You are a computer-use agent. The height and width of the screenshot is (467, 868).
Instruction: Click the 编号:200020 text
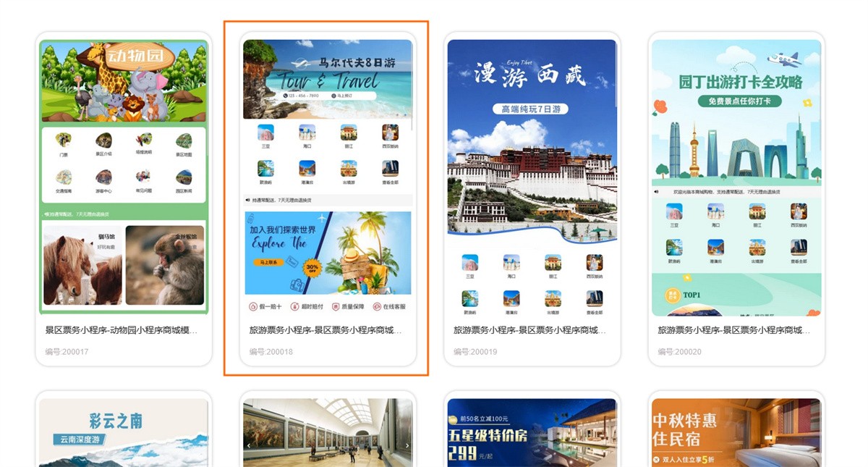(680, 352)
